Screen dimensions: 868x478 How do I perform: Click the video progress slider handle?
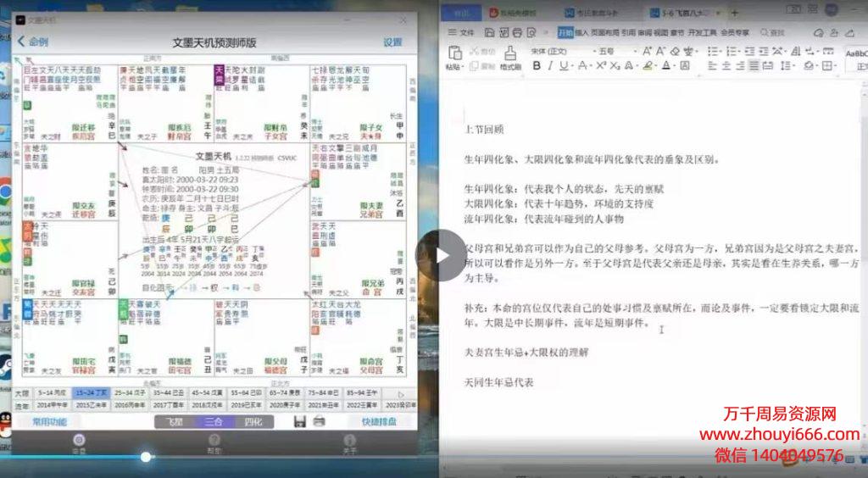[146, 457]
